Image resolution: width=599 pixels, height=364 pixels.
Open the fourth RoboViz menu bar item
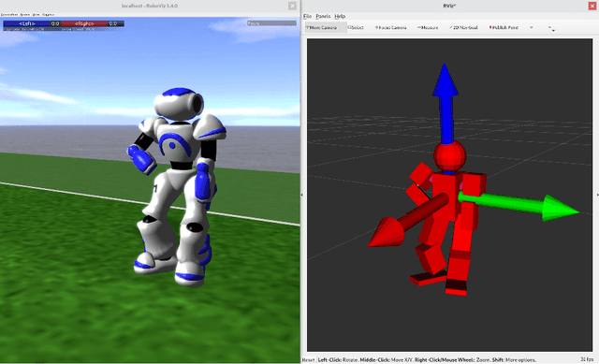[48, 15]
